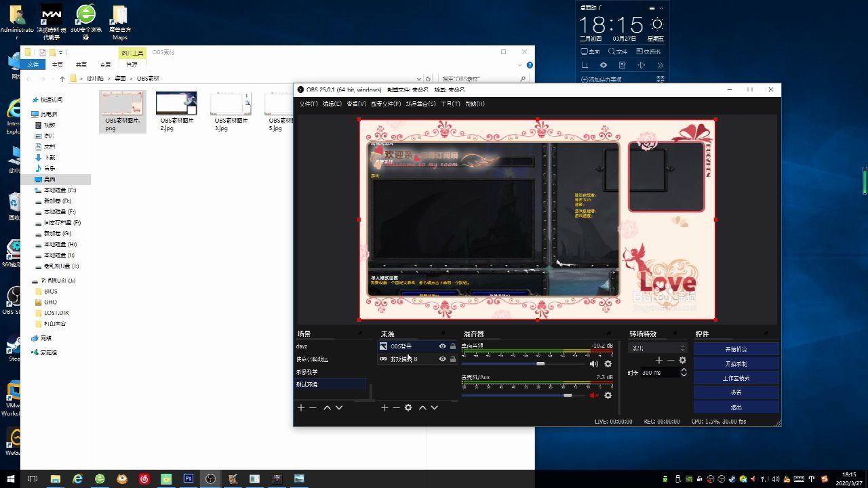Screen dimensions: 868x488
Task: Pop out the Audio Mixer dock panel
Action: (x=609, y=333)
